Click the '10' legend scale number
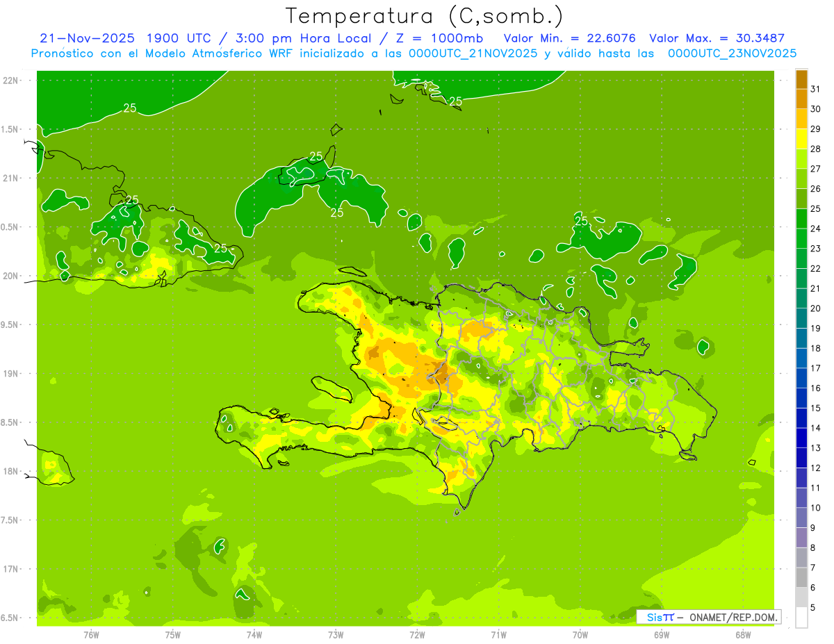Image resolution: width=834 pixels, height=644 pixels. click(815, 508)
